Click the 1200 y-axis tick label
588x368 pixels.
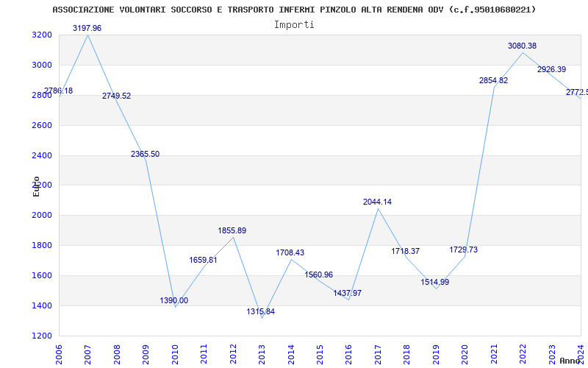point(42,336)
